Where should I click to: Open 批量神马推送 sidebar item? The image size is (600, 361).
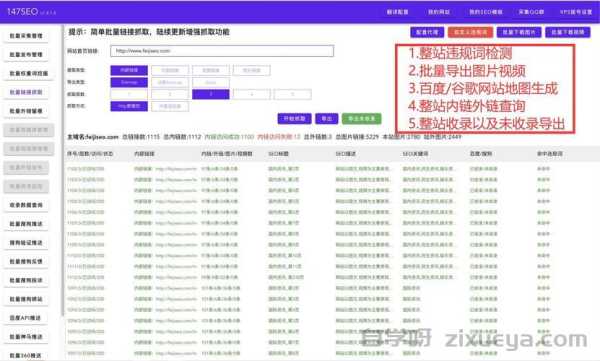click(x=26, y=336)
